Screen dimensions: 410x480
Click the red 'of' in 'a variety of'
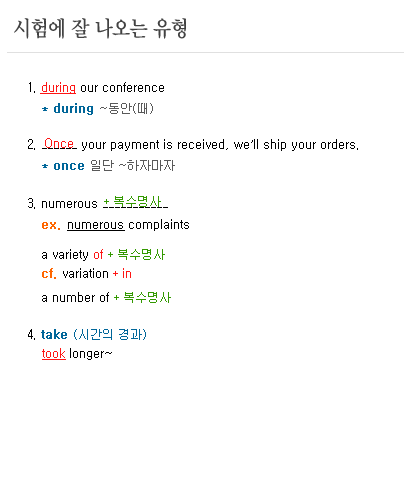98,255
